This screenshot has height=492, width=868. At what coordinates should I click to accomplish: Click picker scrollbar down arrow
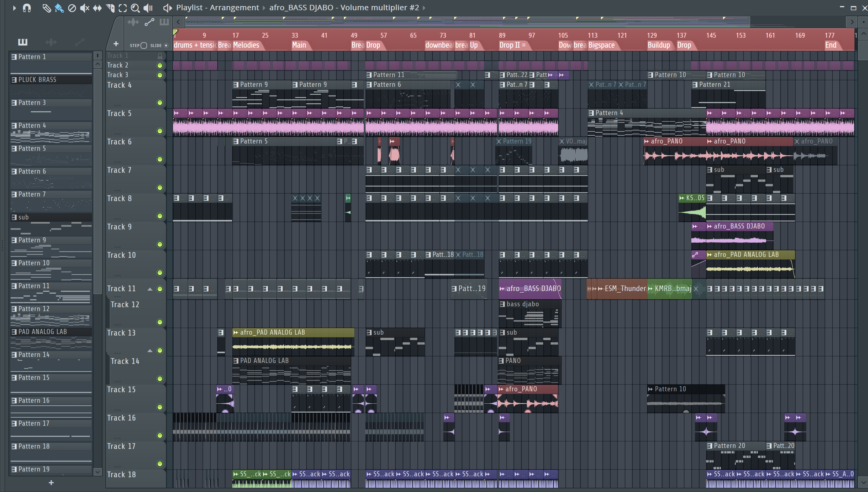coord(97,472)
